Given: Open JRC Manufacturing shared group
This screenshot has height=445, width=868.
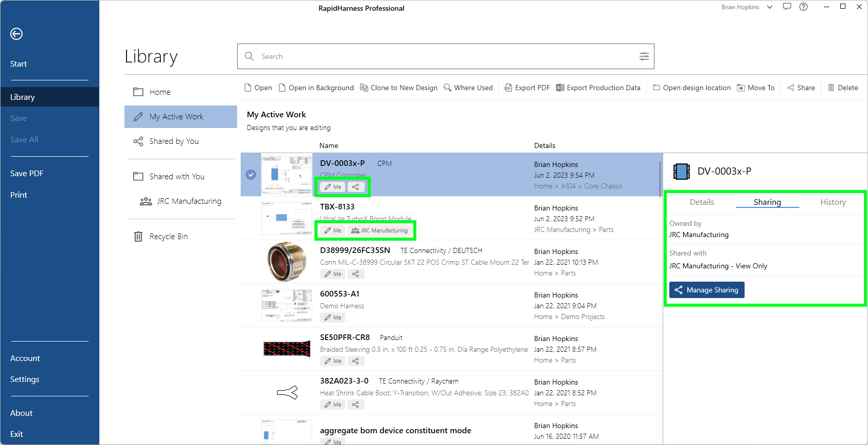Looking at the screenshot, I should (x=181, y=201).
